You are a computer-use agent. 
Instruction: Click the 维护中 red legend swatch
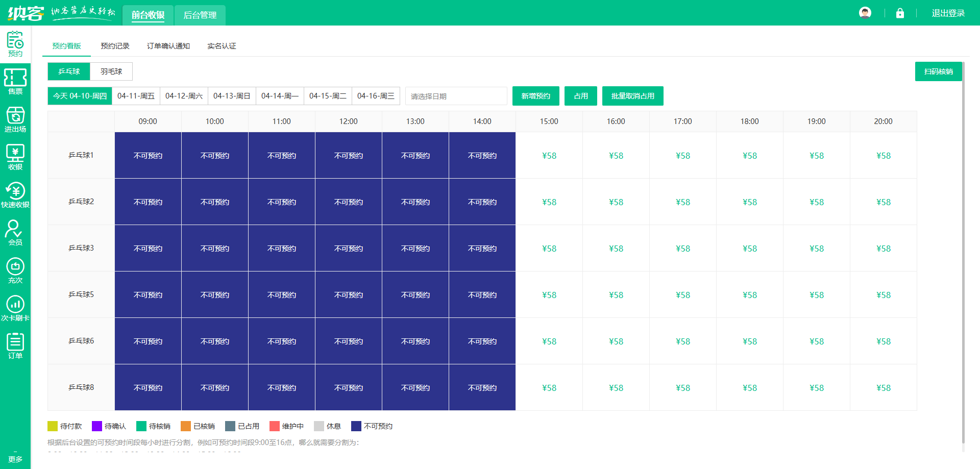click(x=275, y=426)
